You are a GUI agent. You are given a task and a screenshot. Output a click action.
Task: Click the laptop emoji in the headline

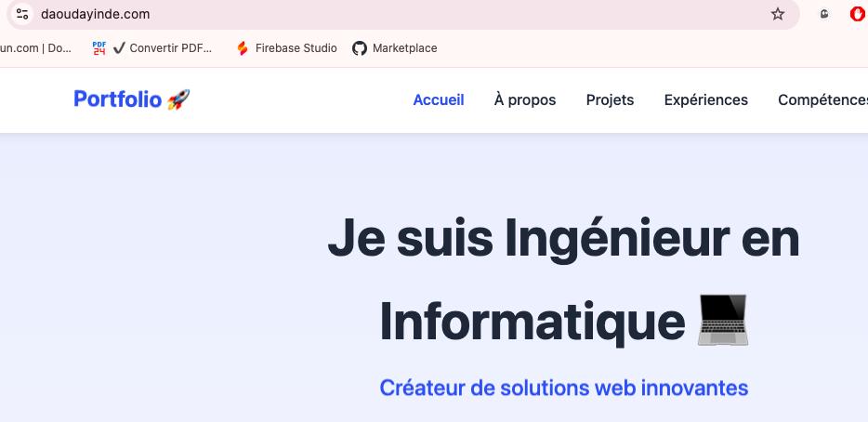(722, 321)
